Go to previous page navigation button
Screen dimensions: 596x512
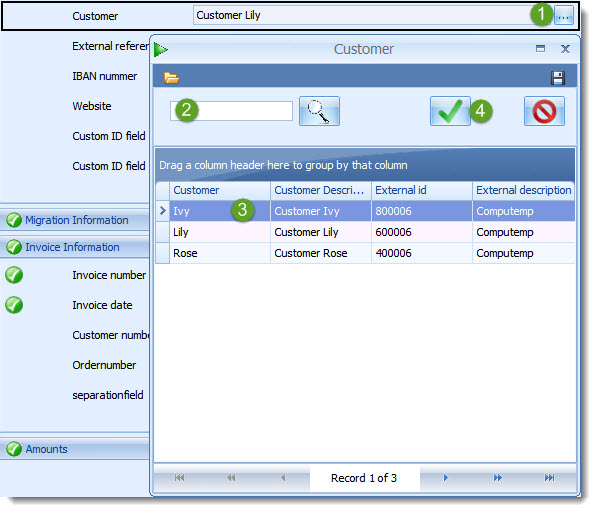(231, 478)
